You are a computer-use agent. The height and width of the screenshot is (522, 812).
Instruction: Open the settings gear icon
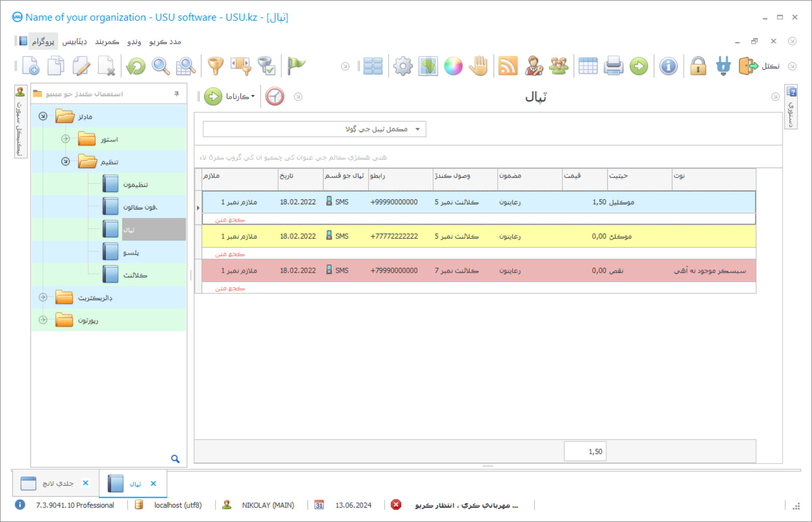coord(403,66)
